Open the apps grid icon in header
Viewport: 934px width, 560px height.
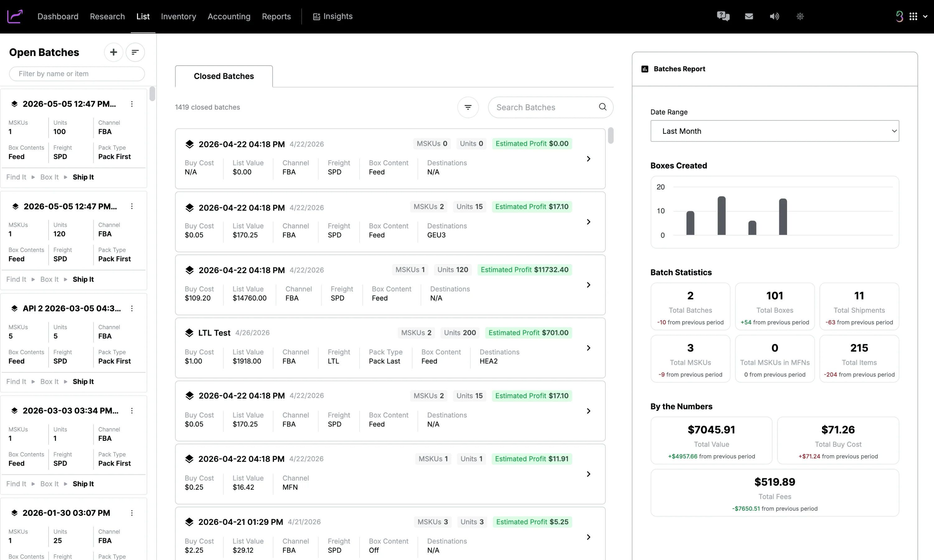coord(913,16)
